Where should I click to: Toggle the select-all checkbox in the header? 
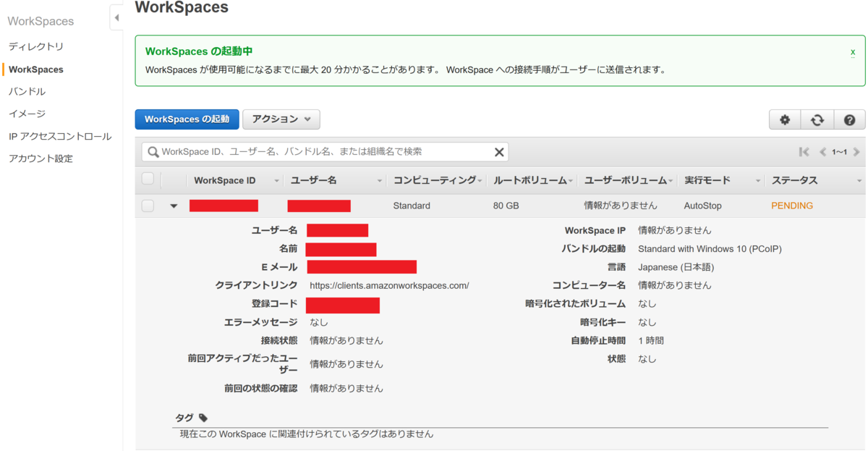pyautogui.click(x=148, y=180)
